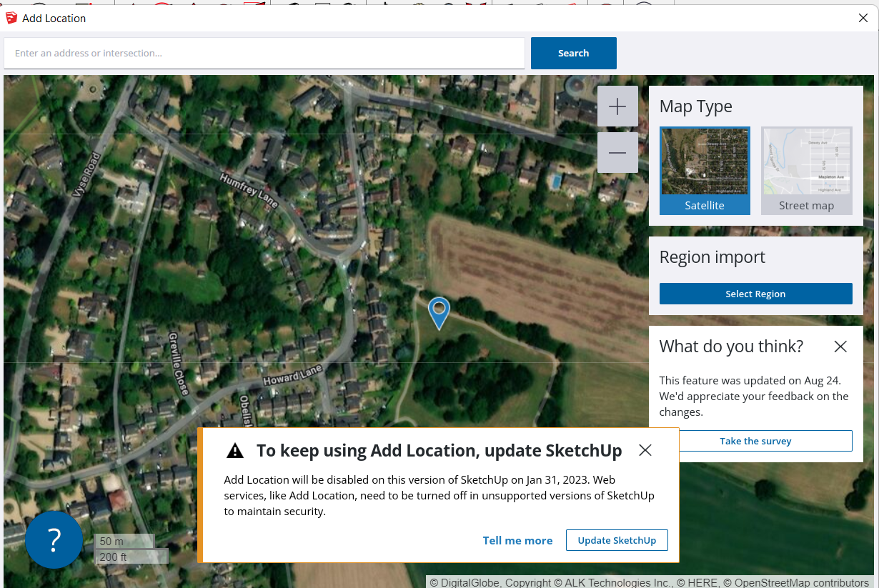Click the Map Type heading
The height and width of the screenshot is (588, 879).
(696, 106)
